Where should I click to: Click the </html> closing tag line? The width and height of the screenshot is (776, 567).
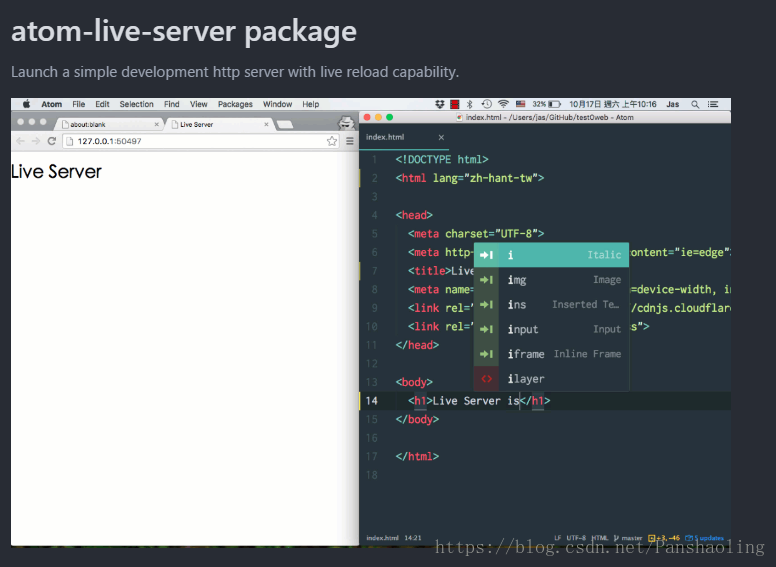pyautogui.click(x=417, y=456)
